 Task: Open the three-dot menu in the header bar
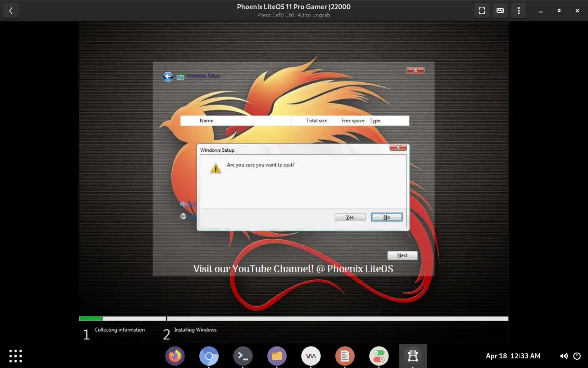pyautogui.click(x=519, y=11)
